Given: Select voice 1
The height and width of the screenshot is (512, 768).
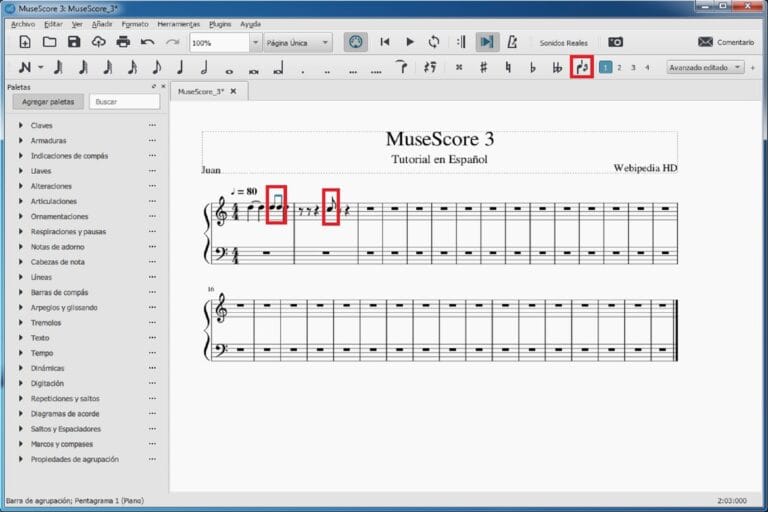Looking at the screenshot, I should [x=605, y=68].
